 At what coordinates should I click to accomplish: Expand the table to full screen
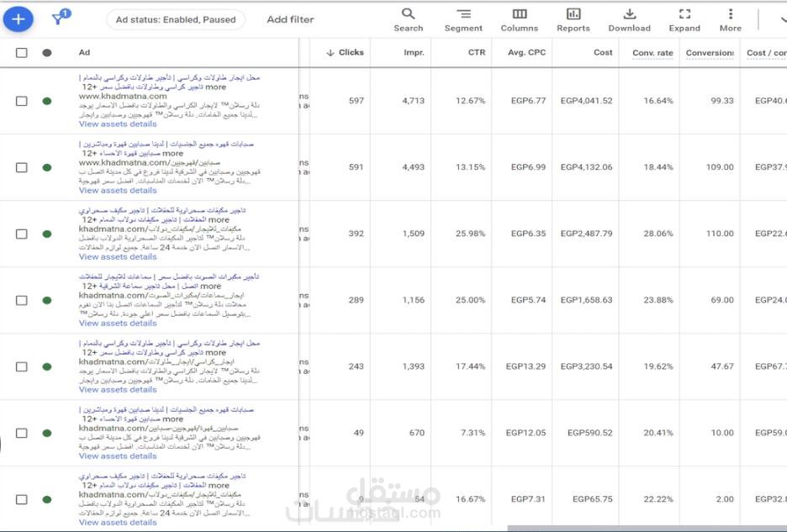(x=684, y=20)
